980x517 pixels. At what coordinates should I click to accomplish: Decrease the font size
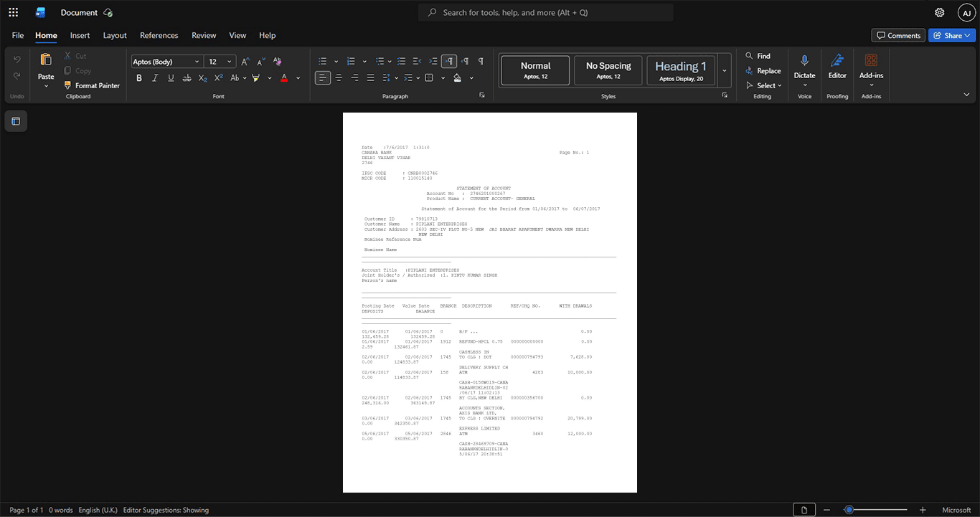[x=261, y=62]
